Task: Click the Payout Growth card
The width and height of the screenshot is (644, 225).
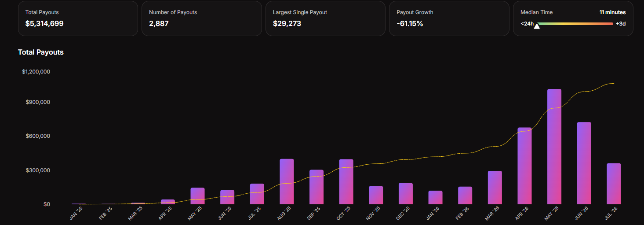Action: [x=449, y=18]
